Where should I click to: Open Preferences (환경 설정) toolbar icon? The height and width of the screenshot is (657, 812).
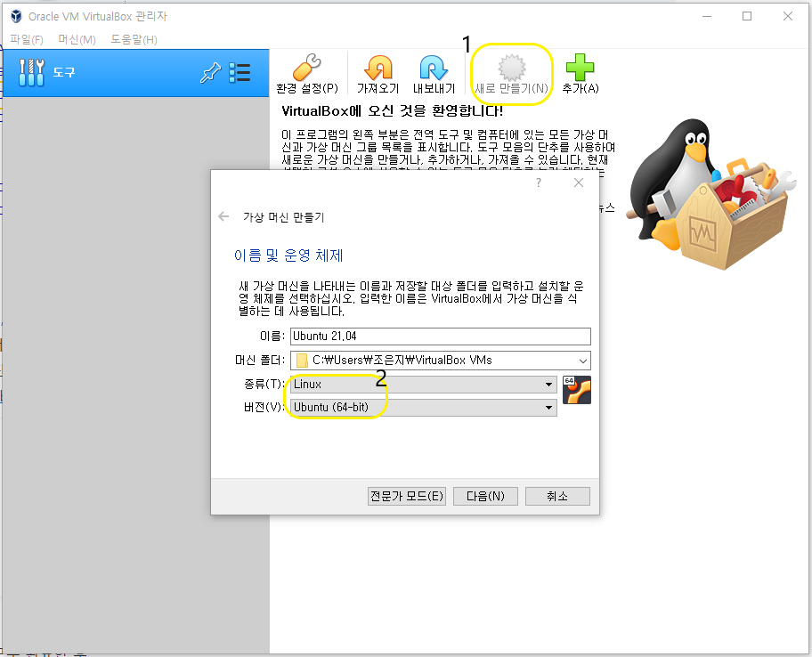click(307, 74)
